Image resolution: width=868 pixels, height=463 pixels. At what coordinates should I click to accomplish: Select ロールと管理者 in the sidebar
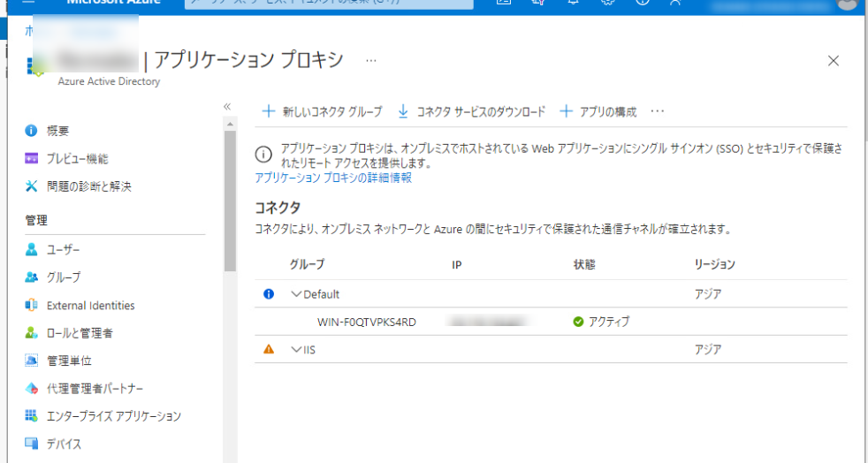coord(80,333)
